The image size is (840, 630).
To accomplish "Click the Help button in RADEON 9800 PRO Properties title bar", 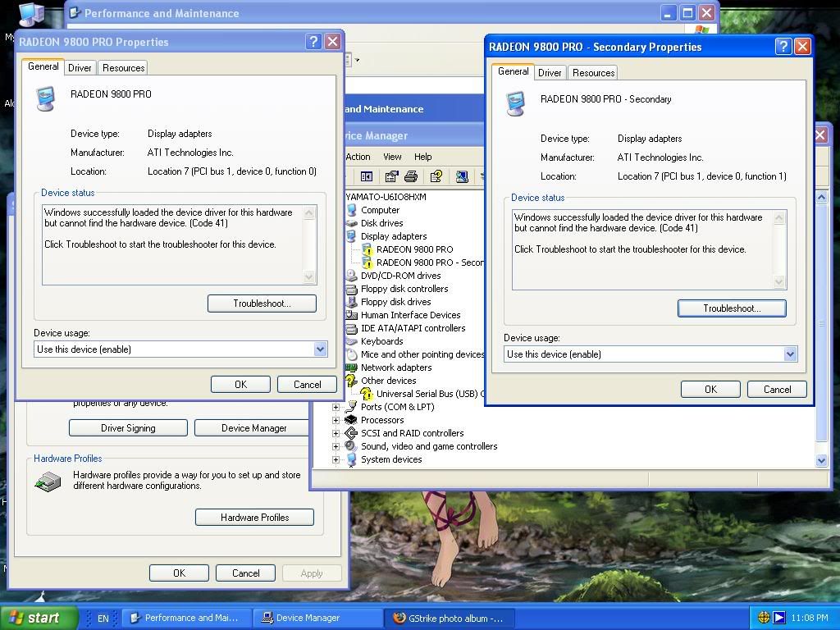I will click(x=313, y=41).
